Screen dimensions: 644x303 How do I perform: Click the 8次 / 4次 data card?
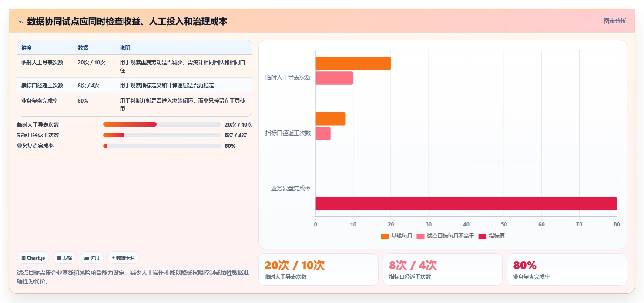(x=443, y=270)
